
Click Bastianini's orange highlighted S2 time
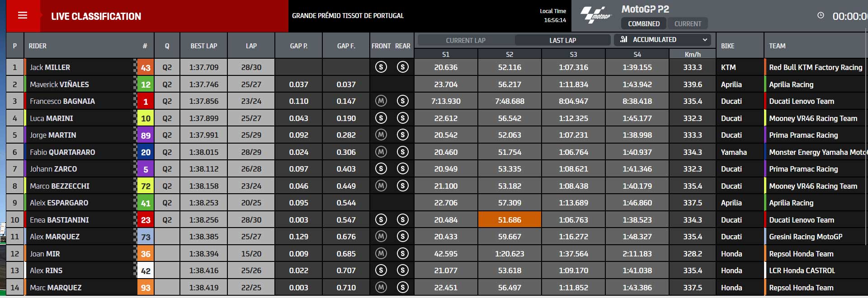point(509,220)
